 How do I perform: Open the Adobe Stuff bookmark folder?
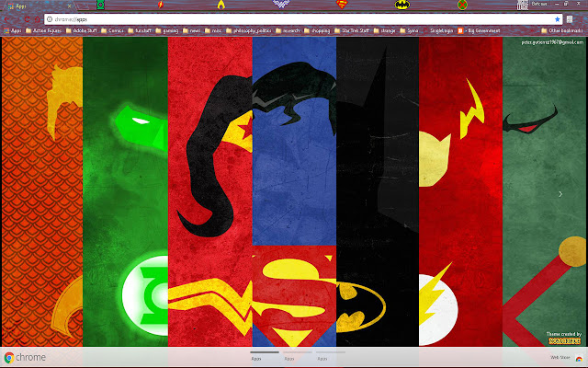pyautogui.click(x=82, y=30)
